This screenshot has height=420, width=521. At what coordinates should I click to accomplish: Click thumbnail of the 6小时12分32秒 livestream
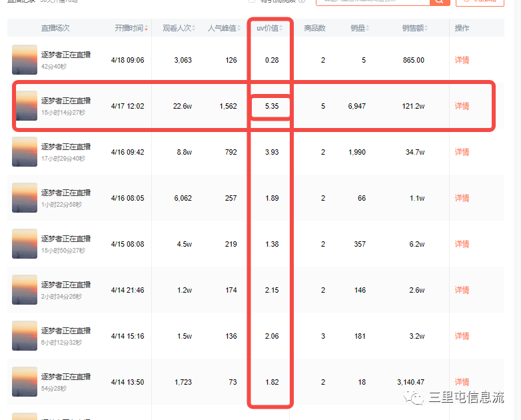tap(25, 335)
